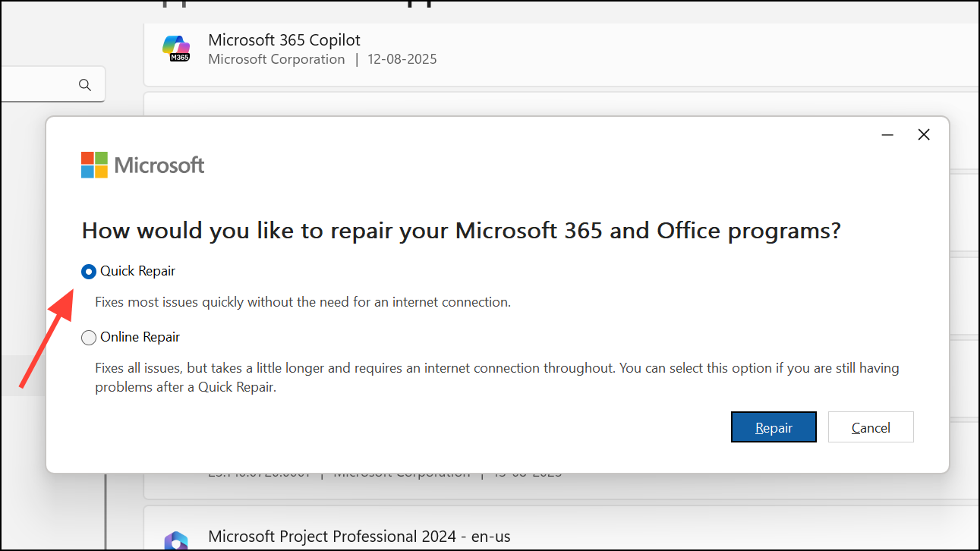This screenshot has height=551, width=980.
Task: Select Microsoft 365 Copilot app entry text
Action: click(x=284, y=40)
